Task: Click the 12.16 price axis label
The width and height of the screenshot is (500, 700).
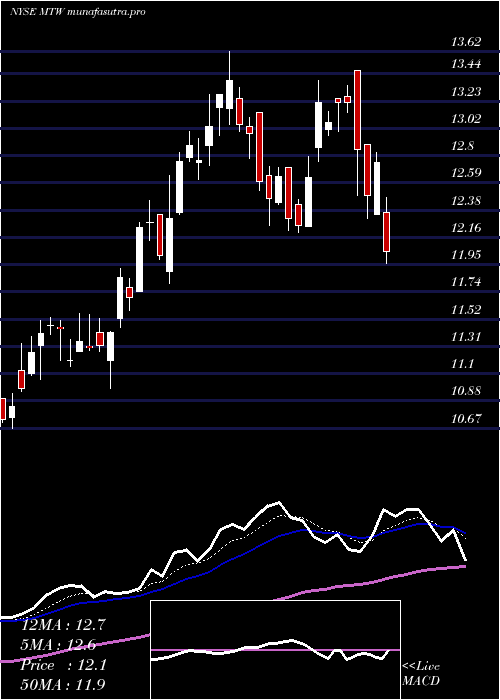Action: 466,228
